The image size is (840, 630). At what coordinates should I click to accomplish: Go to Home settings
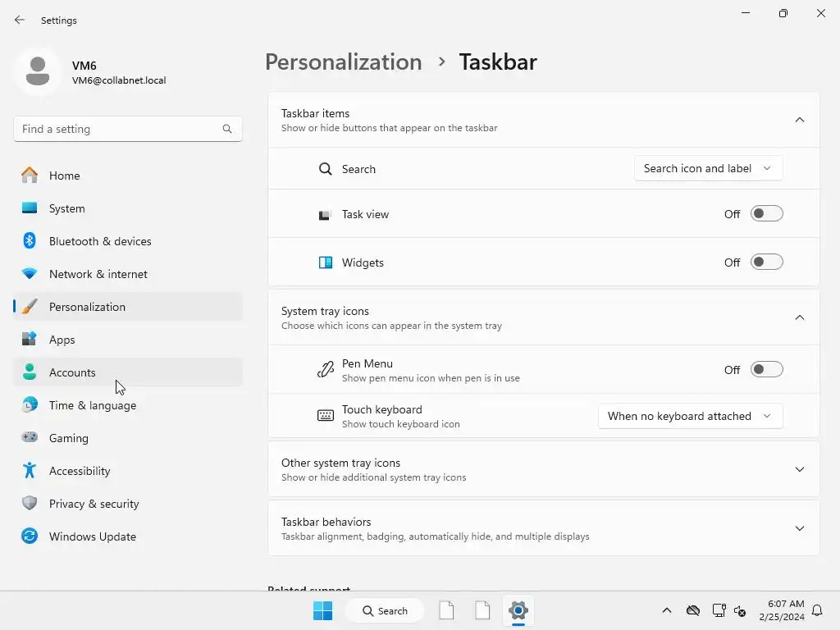coord(127,176)
